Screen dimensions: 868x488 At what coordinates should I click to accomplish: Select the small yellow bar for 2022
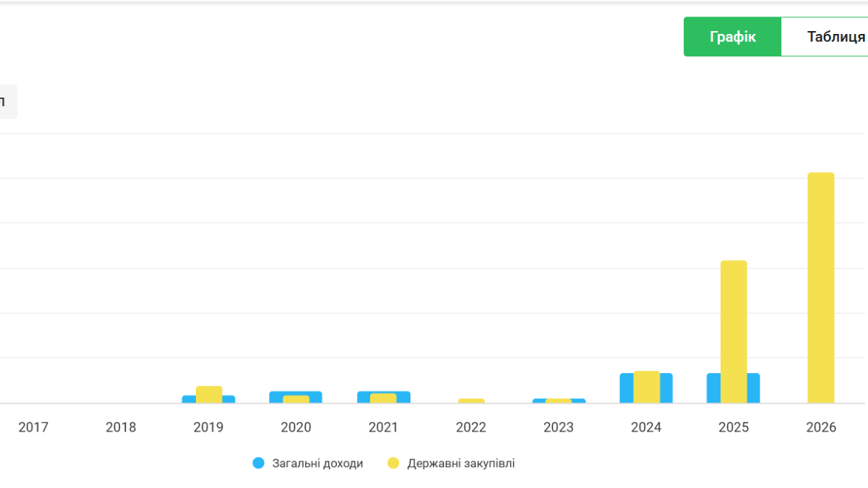(x=471, y=401)
